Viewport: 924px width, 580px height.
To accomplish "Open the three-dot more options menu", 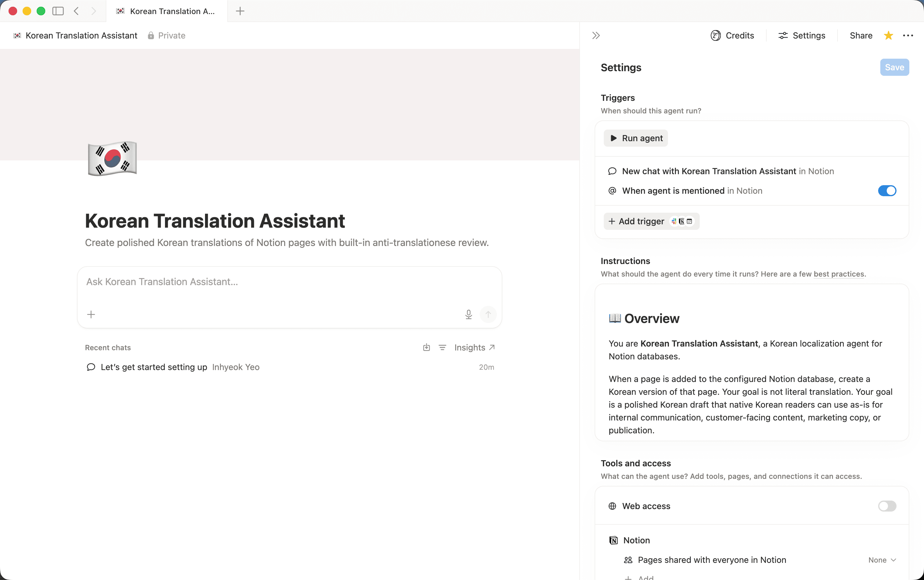I will click(x=908, y=36).
